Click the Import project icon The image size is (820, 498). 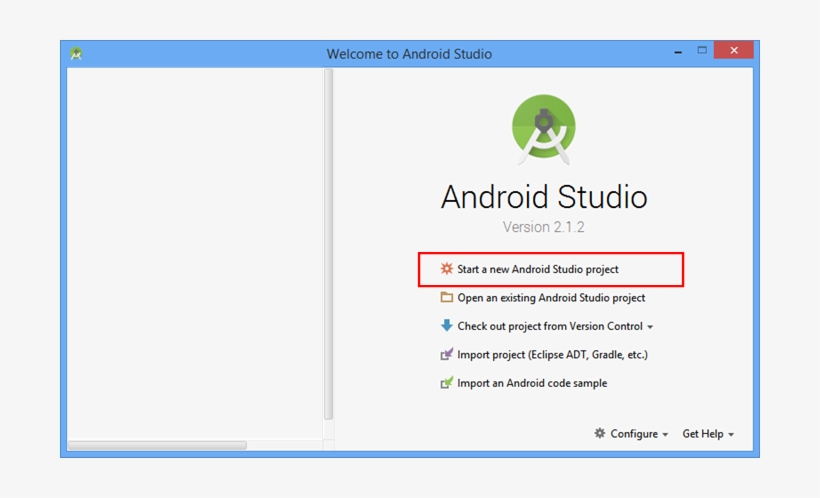[x=446, y=354]
